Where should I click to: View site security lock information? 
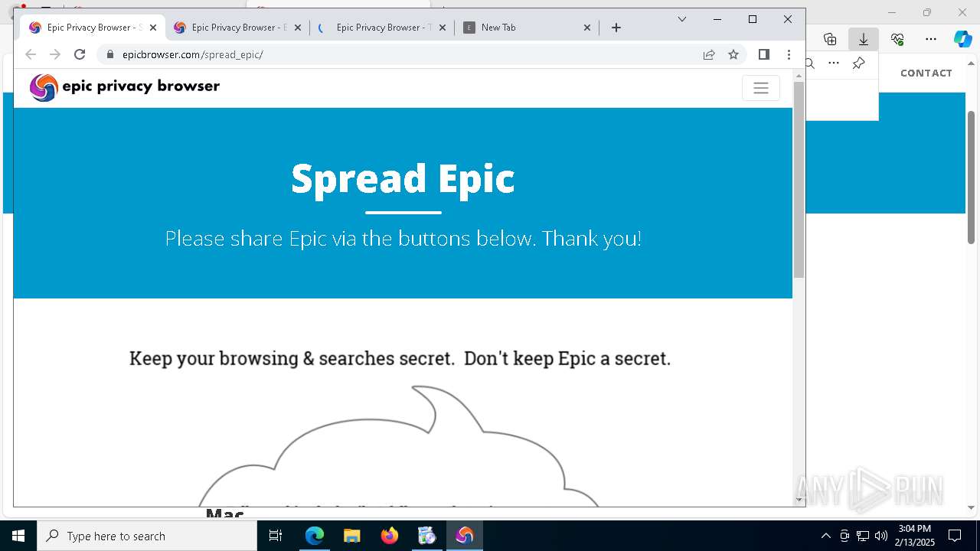click(x=111, y=54)
